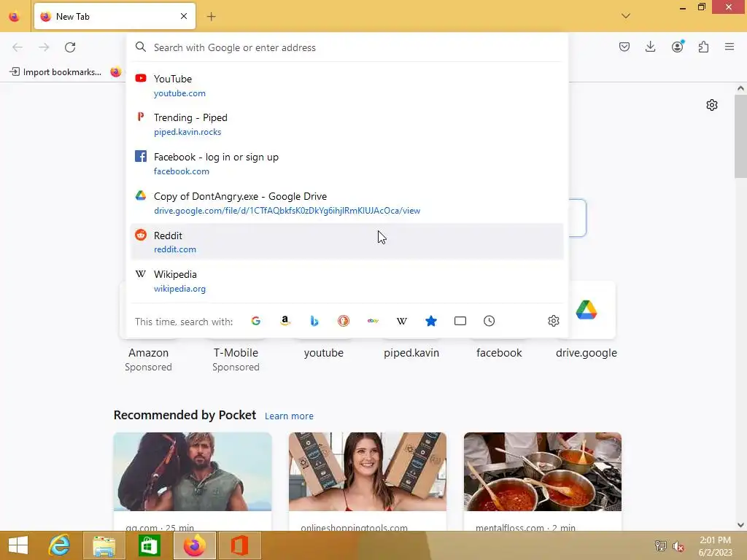Open the cooking pots Pocket story
Image resolution: width=747 pixels, height=560 pixels.
tap(543, 481)
